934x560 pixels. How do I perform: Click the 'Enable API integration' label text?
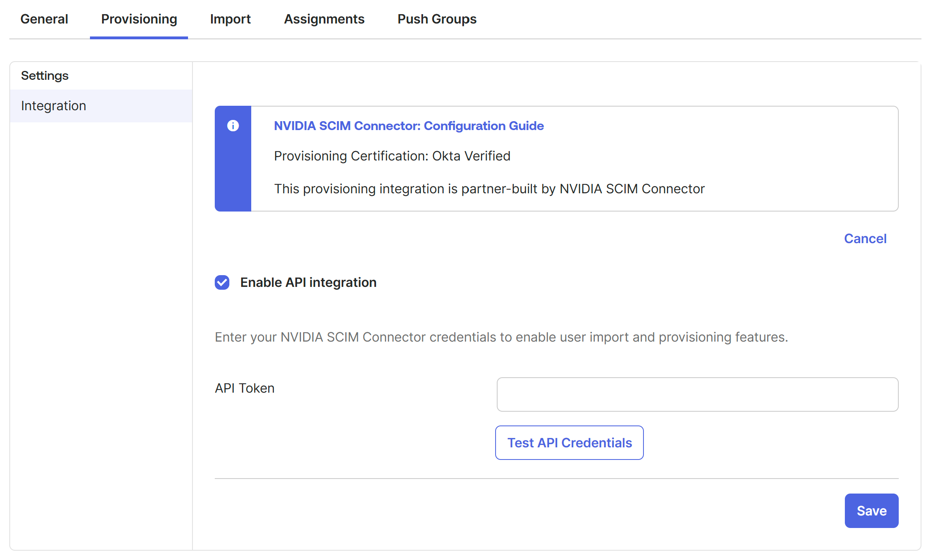coord(308,282)
